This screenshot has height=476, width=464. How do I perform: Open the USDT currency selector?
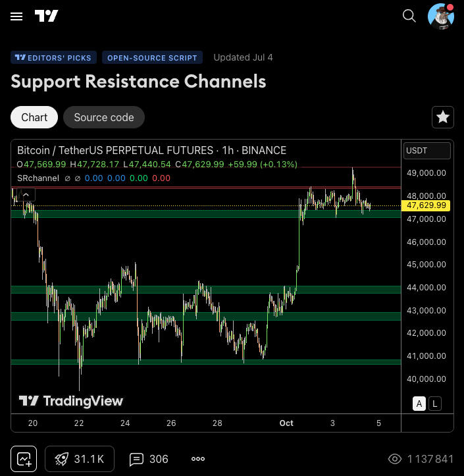pos(427,151)
